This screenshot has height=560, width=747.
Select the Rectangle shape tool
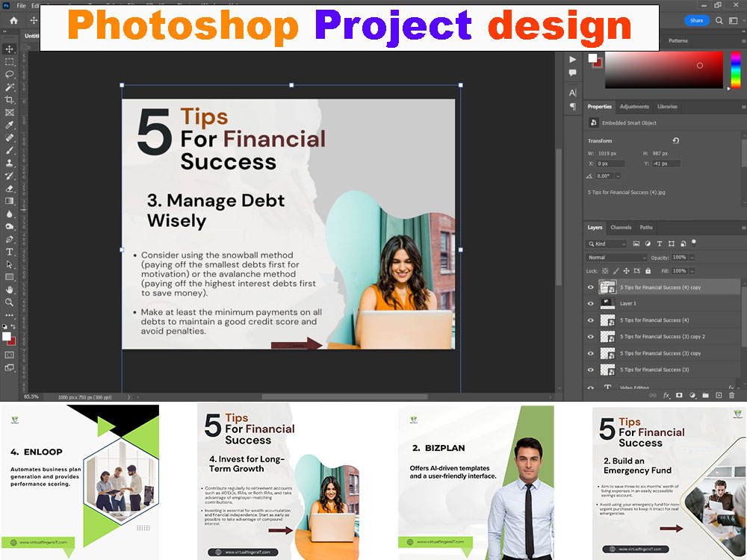[x=9, y=277]
